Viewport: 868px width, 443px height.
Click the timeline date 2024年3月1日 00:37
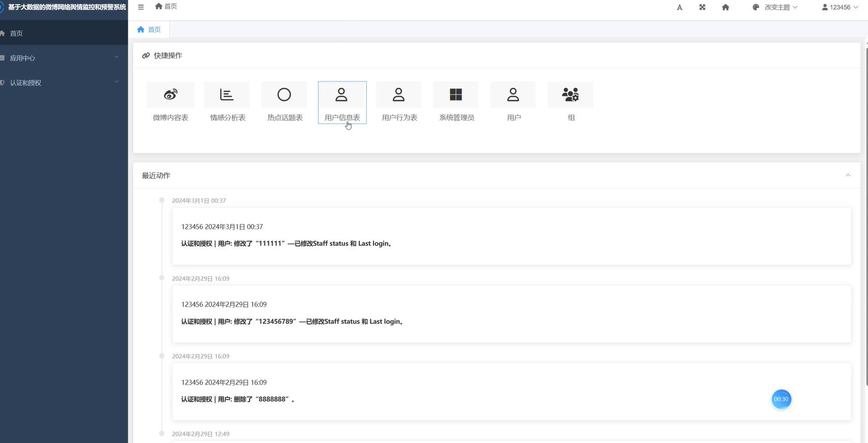pos(199,201)
